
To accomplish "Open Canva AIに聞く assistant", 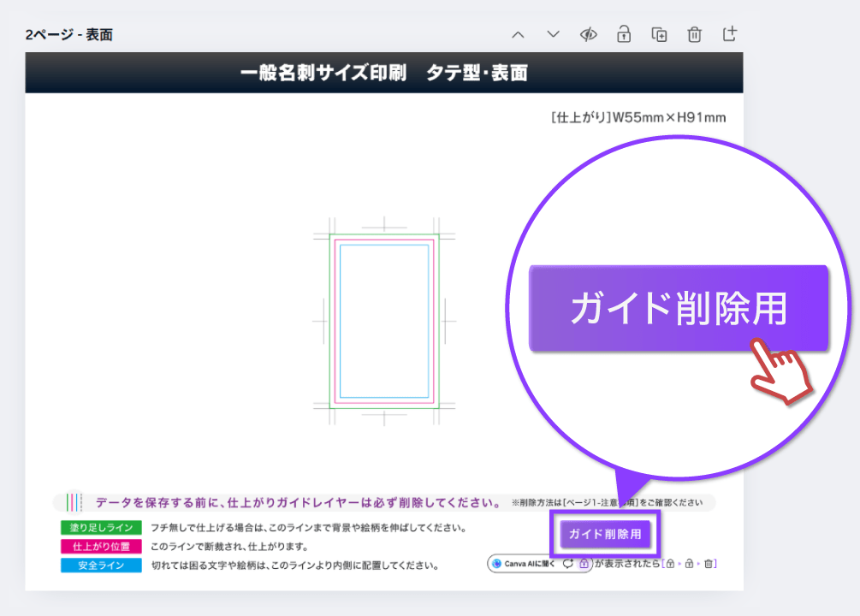I will (525, 564).
